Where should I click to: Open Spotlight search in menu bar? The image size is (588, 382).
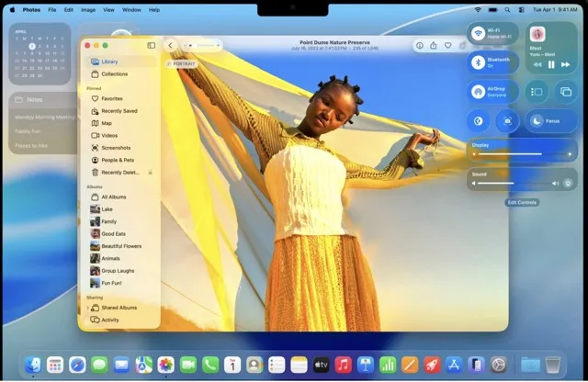[x=507, y=10]
